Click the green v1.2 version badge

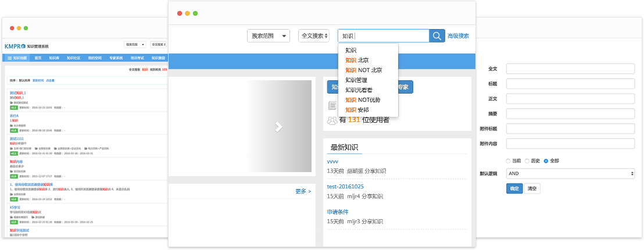(x=13, y=108)
